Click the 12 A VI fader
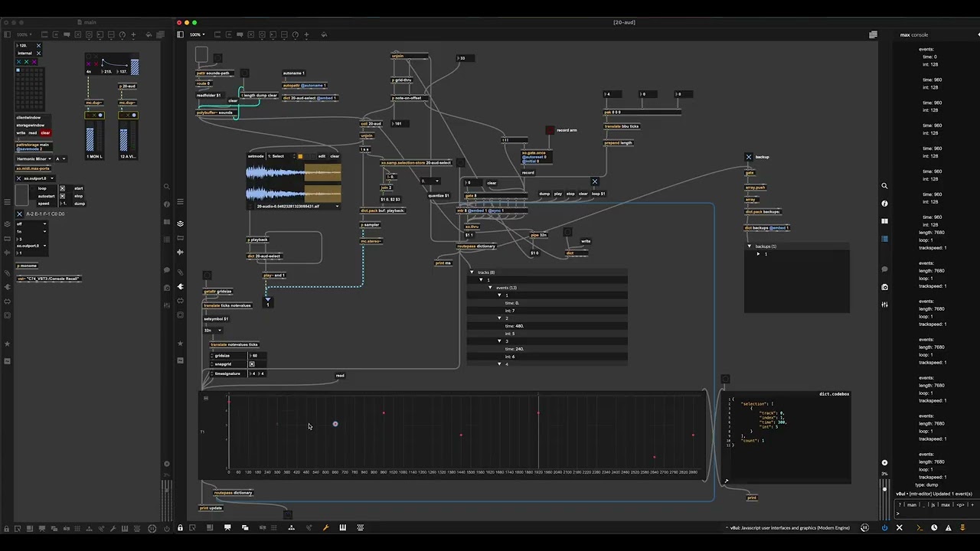Screen dimensions: 980x551 pos(123,139)
